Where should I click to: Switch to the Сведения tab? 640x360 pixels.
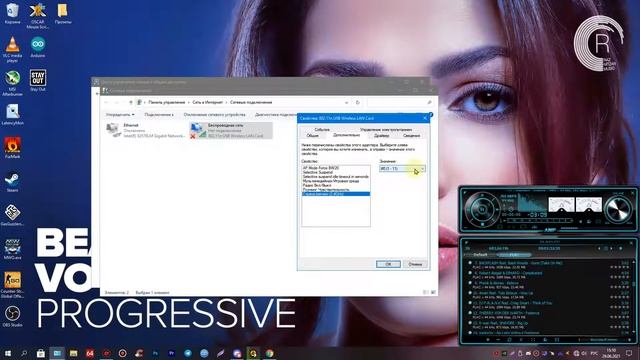tap(411, 135)
